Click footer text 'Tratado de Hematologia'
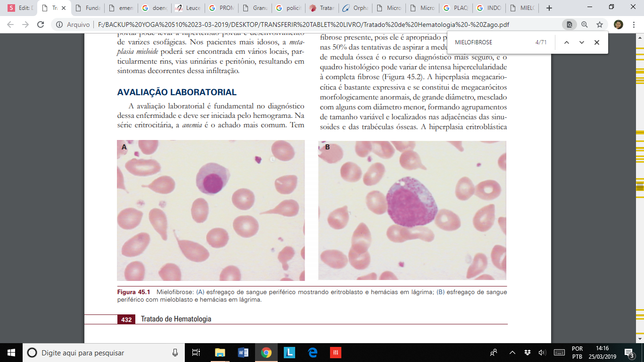This screenshot has width=644, height=362. [x=176, y=319]
